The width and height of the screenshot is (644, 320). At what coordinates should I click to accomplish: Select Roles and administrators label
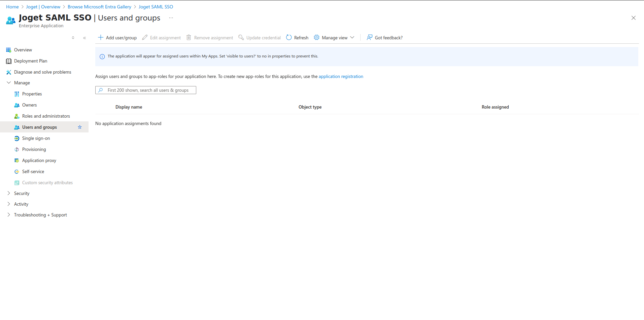[x=46, y=116]
